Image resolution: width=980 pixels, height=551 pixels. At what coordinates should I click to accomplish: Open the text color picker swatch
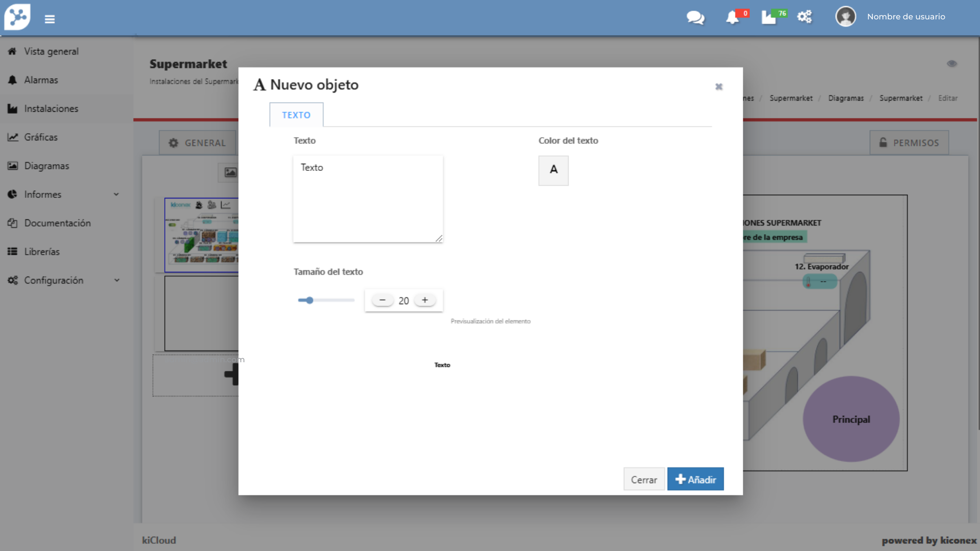553,170
